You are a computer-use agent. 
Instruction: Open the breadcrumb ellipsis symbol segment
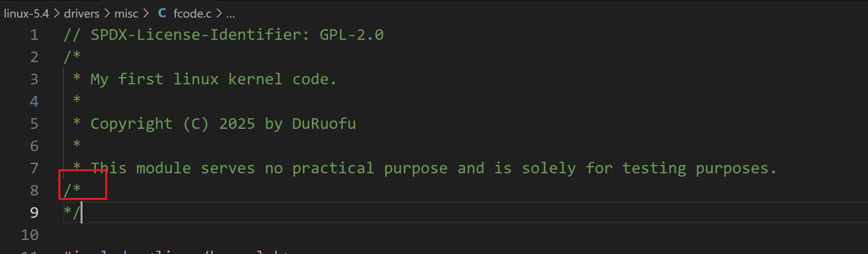click(231, 14)
